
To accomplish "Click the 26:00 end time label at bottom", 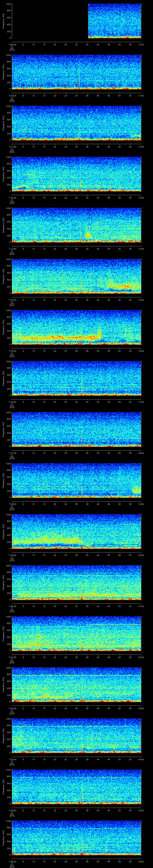I will (x=141, y=861).
